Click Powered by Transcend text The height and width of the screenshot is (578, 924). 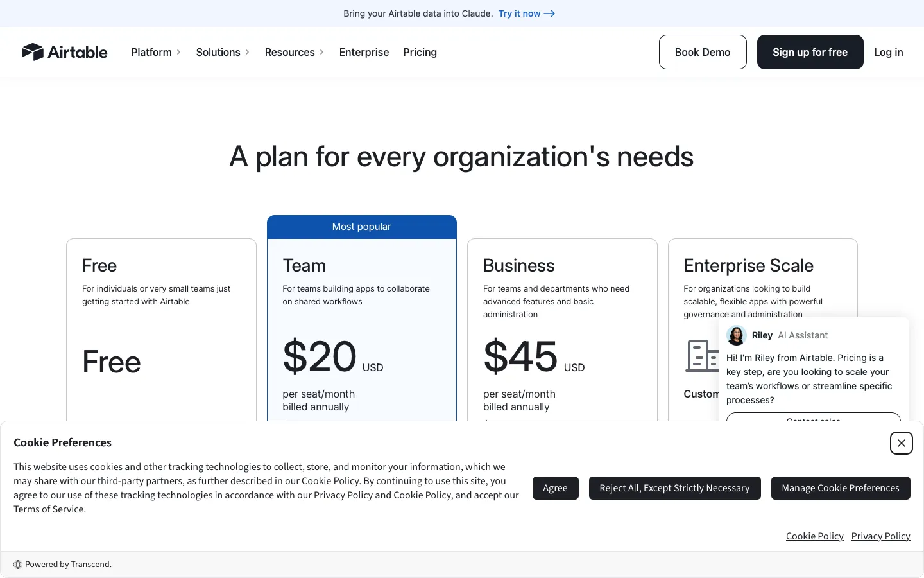68,565
